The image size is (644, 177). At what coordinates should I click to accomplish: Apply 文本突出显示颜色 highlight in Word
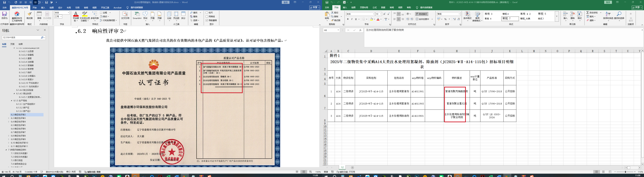(85, 16)
